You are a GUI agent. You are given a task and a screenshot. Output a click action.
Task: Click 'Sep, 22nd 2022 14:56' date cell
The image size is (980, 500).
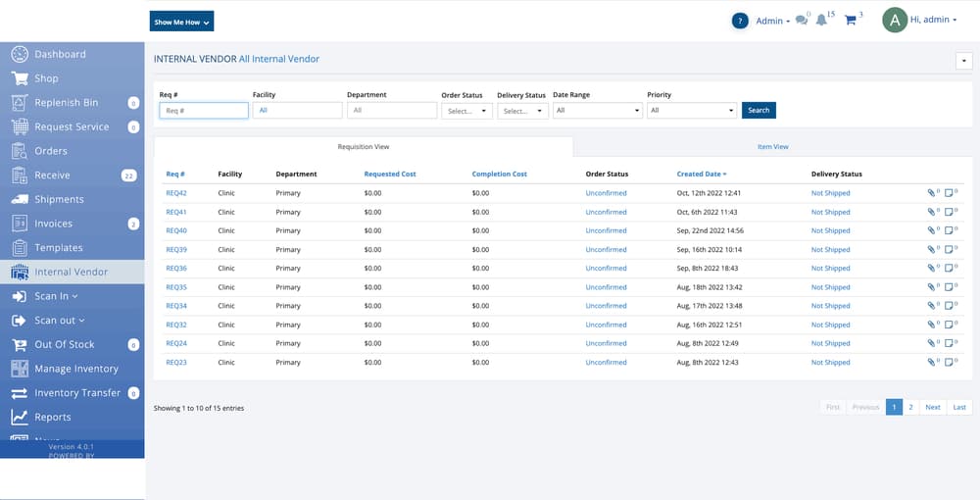tap(710, 230)
